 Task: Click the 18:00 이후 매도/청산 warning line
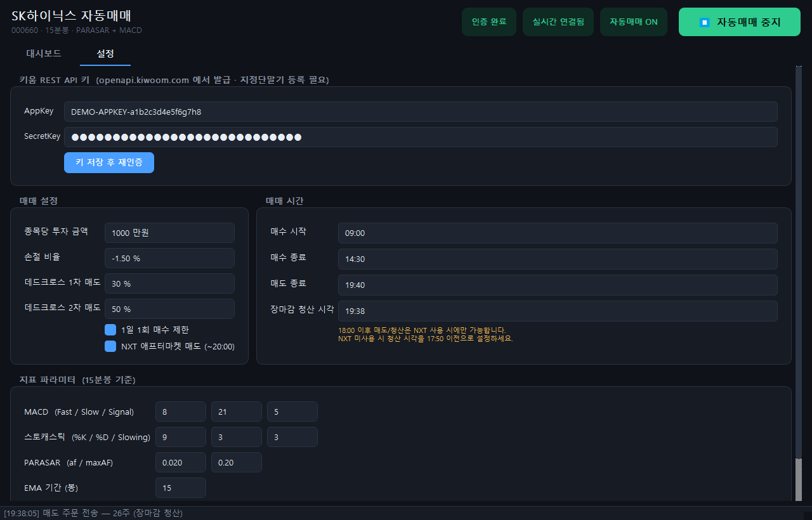[422, 330]
